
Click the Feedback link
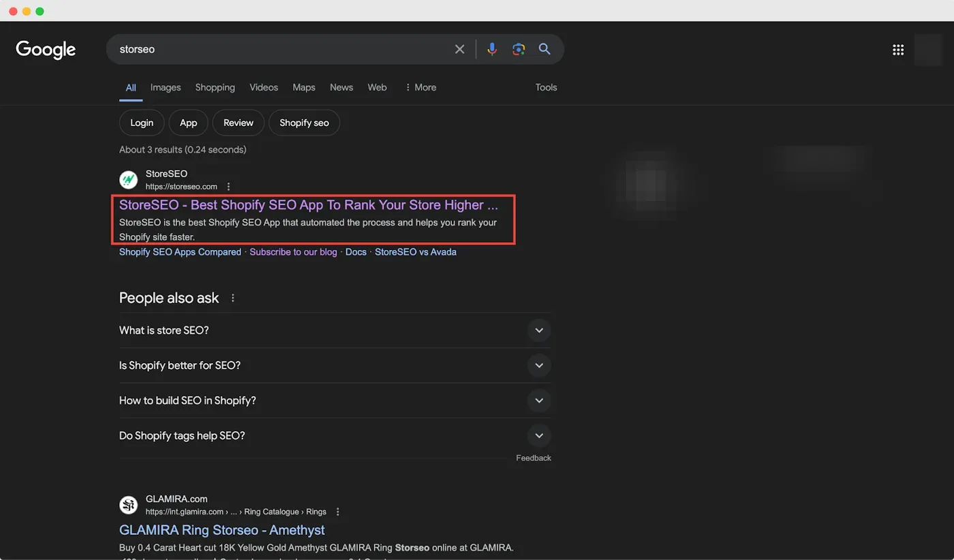tap(534, 458)
